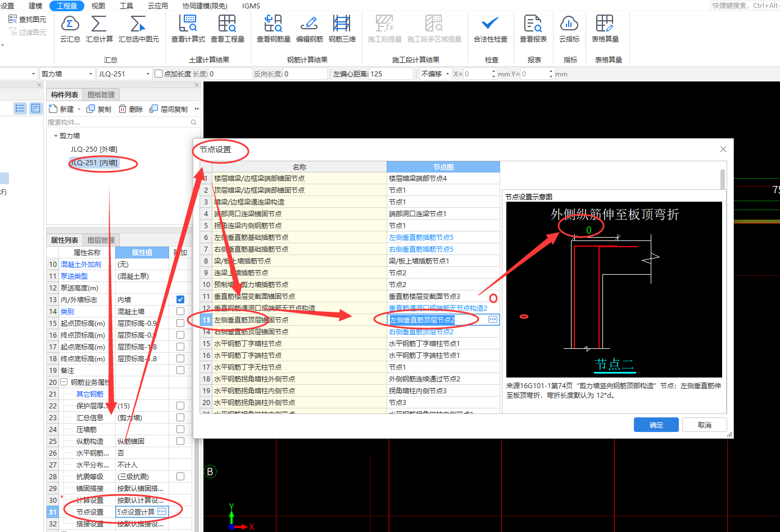Viewport: 780px width, 532px height.
Task: Check the 保护层厚度 row checkbox
Action: pos(180,406)
